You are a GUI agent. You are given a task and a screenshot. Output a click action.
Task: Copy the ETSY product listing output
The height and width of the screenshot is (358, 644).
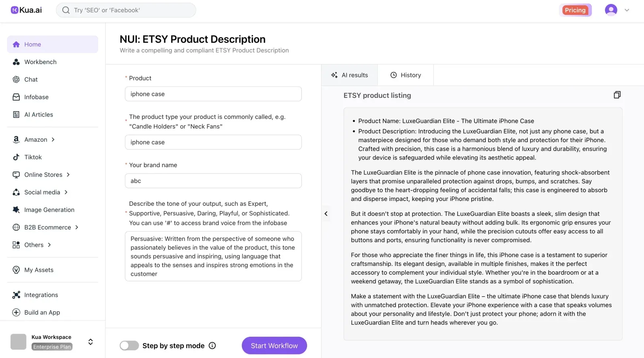(x=617, y=95)
